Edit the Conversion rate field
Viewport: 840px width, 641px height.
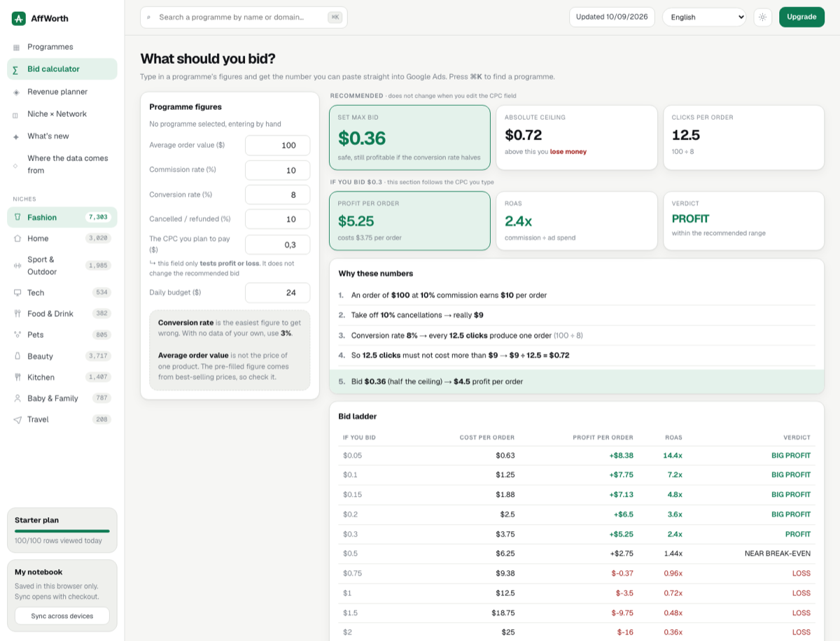(277, 195)
